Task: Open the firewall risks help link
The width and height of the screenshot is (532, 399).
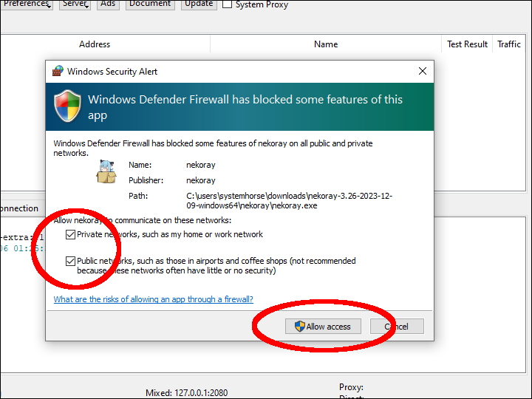Action: point(154,299)
